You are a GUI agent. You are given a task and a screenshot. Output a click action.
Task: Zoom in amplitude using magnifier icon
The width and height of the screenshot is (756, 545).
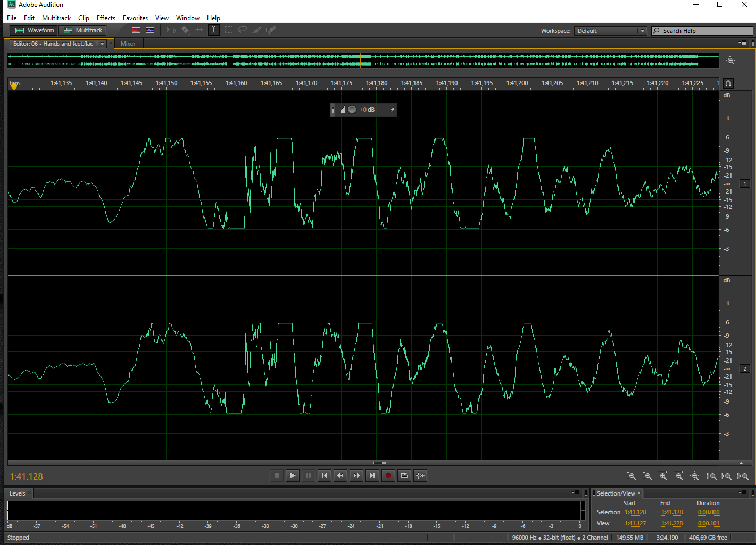[x=632, y=476]
